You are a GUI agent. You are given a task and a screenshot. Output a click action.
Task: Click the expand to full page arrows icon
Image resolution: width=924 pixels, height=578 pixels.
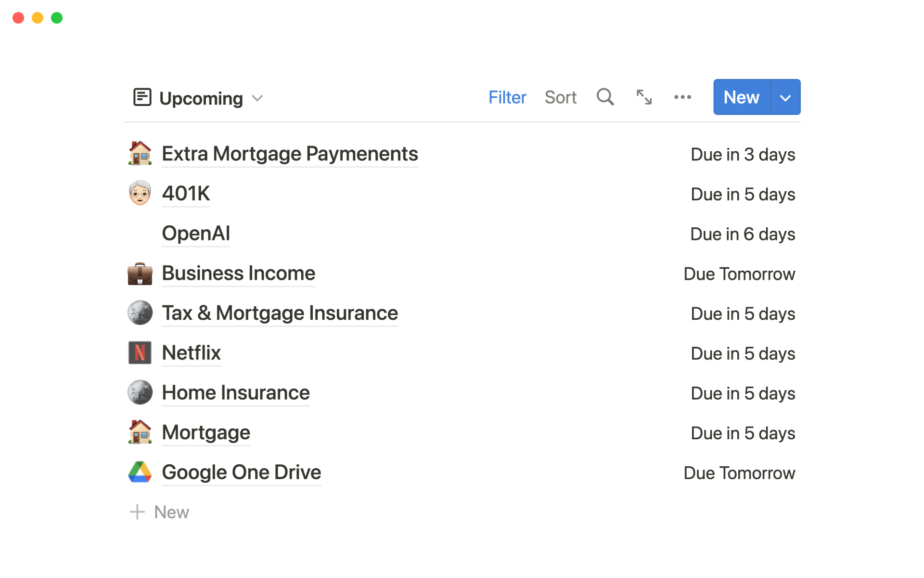click(x=644, y=97)
